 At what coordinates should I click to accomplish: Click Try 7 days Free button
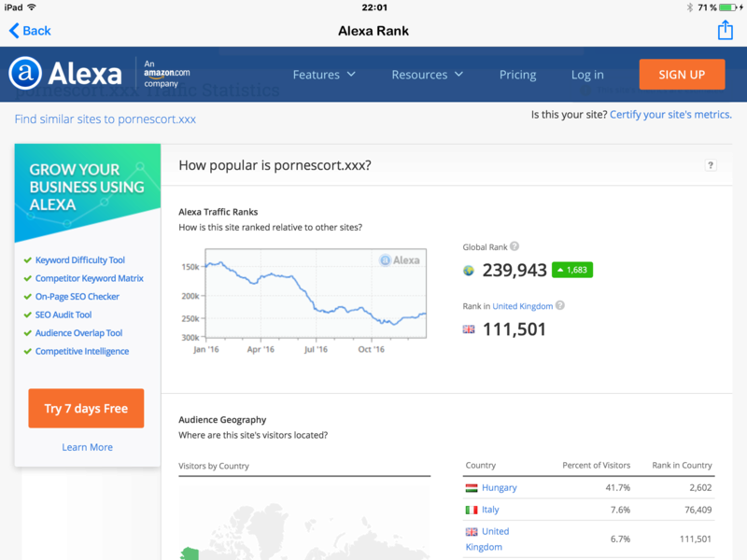tap(86, 408)
